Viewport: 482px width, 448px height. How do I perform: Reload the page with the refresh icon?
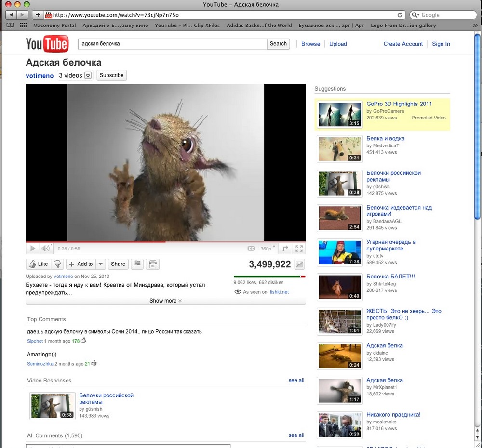tap(399, 15)
